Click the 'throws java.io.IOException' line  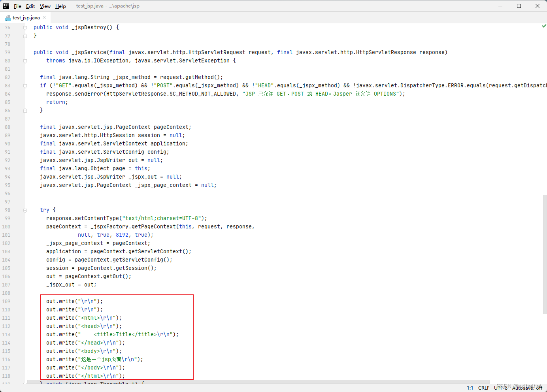pyautogui.click(x=141, y=60)
